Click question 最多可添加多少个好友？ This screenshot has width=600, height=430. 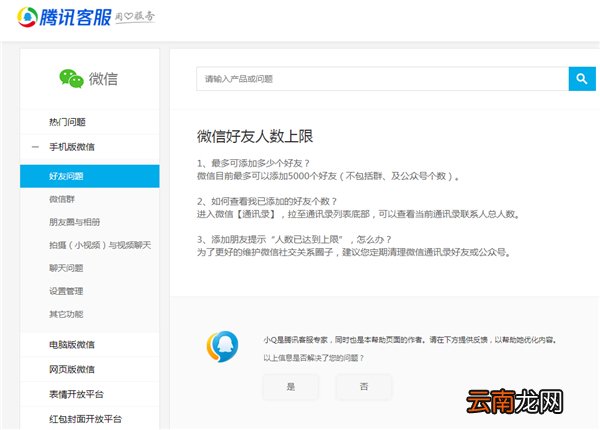pyautogui.click(x=253, y=163)
